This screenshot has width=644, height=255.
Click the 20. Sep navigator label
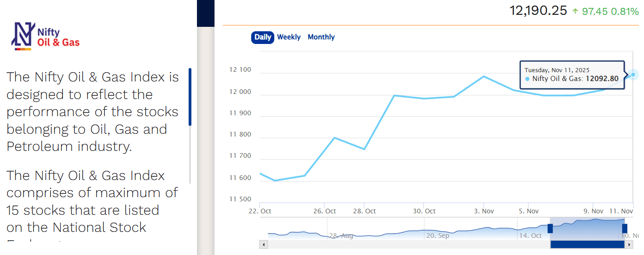[x=438, y=236]
